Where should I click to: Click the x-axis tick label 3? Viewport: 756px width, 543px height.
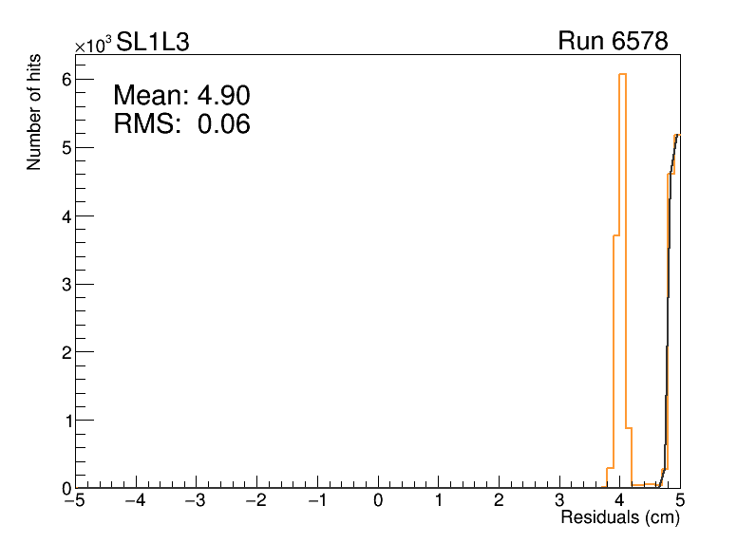point(559,500)
